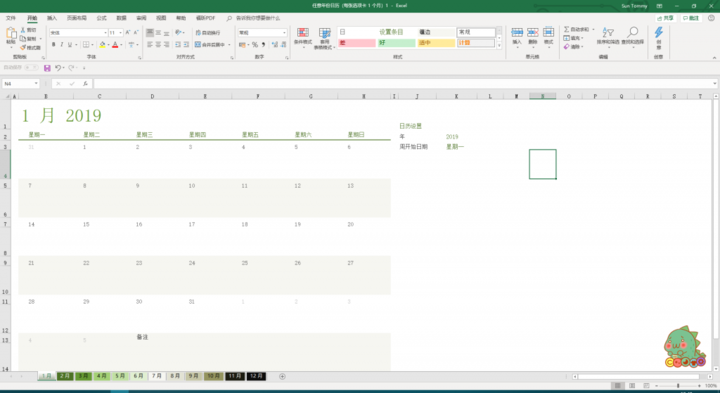The width and height of the screenshot is (720, 393).
Task: Click the decrease decimal icon
Action: click(283, 45)
